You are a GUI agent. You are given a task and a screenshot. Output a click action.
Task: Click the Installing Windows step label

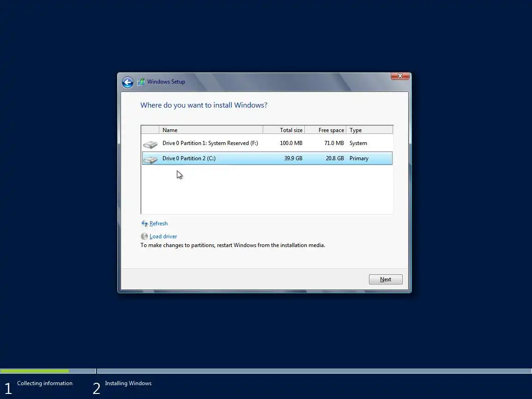tap(128, 383)
